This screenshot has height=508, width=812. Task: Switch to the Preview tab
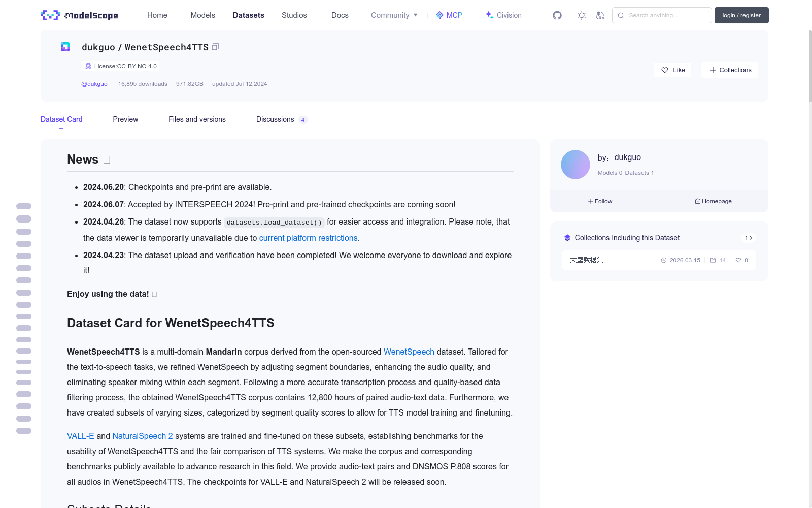[x=125, y=119]
